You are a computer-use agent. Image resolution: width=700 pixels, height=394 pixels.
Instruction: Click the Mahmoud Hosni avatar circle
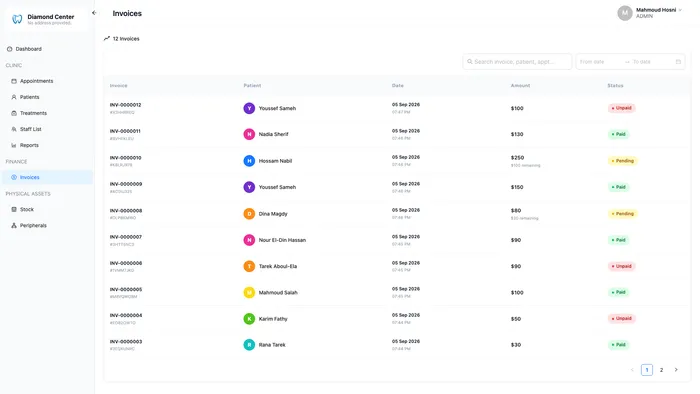[625, 13]
